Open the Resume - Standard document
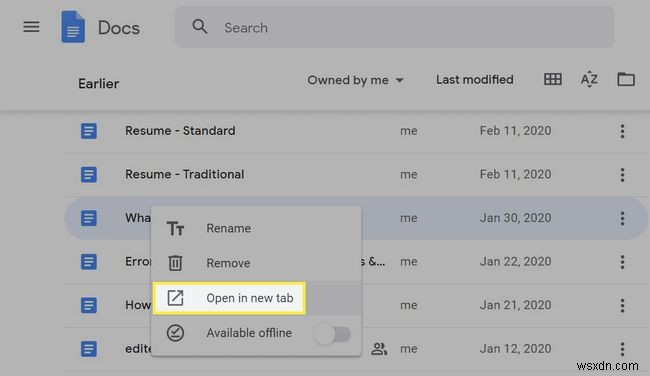Screen dimensions: 650x376 [180, 131]
